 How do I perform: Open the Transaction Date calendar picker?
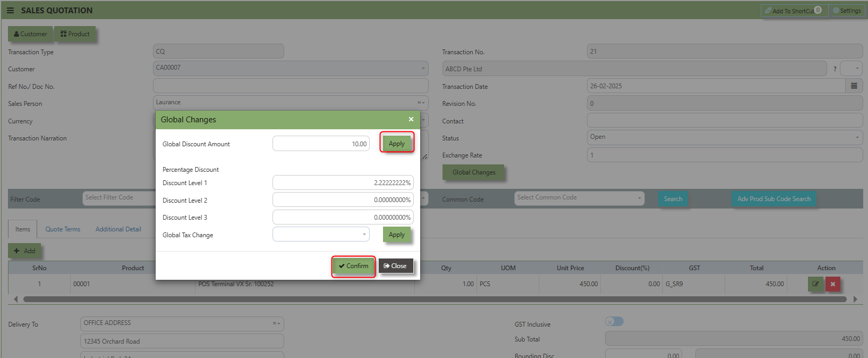854,86
